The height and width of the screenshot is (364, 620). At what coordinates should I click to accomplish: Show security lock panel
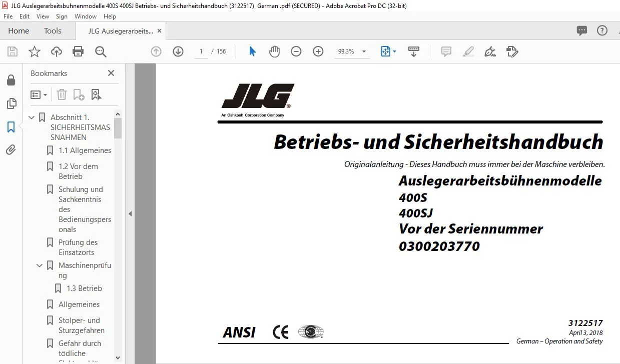11,80
